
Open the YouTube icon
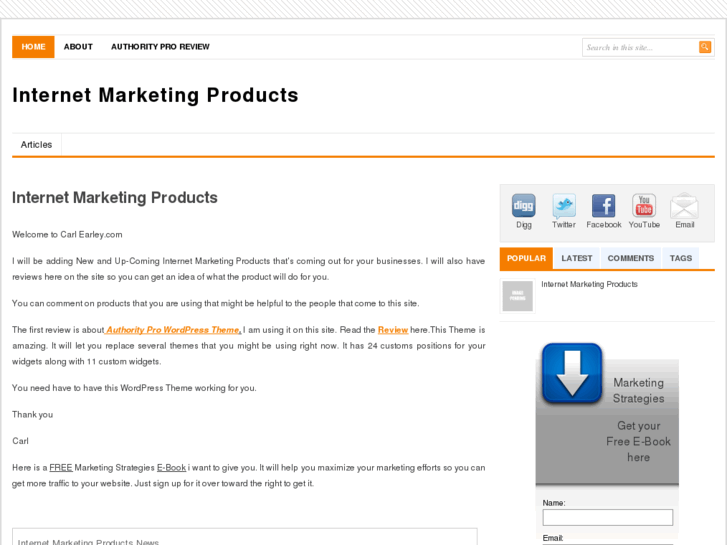pos(644,206)
